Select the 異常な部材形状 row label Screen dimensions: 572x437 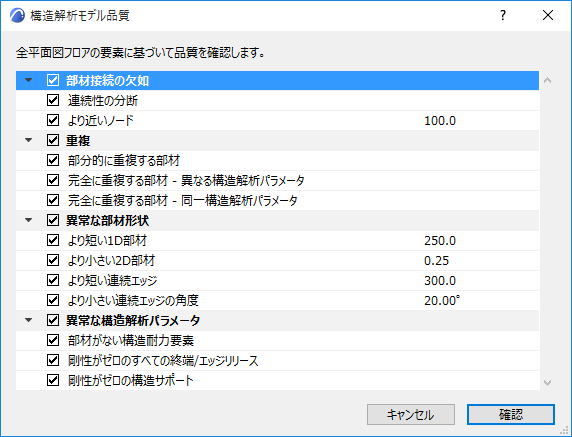point(108,221)
